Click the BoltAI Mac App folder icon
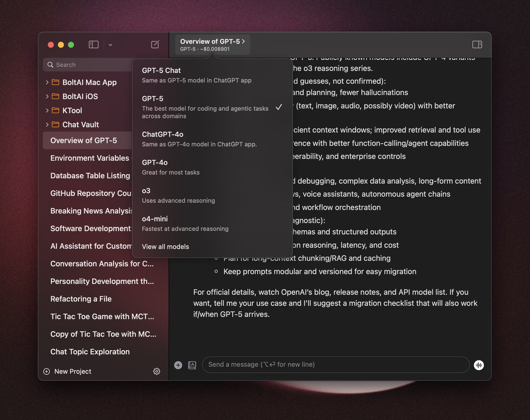Screen dimensions: 530x420 (55, 82)
